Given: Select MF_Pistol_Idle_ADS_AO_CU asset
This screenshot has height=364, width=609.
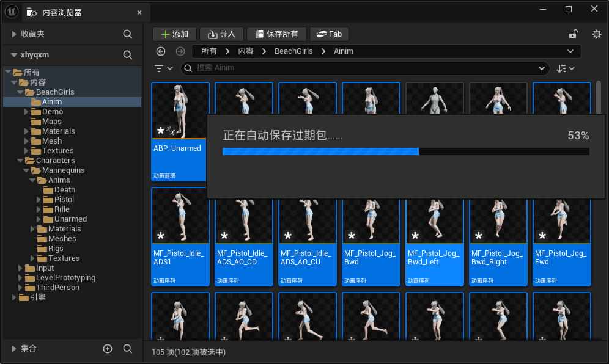Looking at the screenshot, I should (x=307, y=242).
